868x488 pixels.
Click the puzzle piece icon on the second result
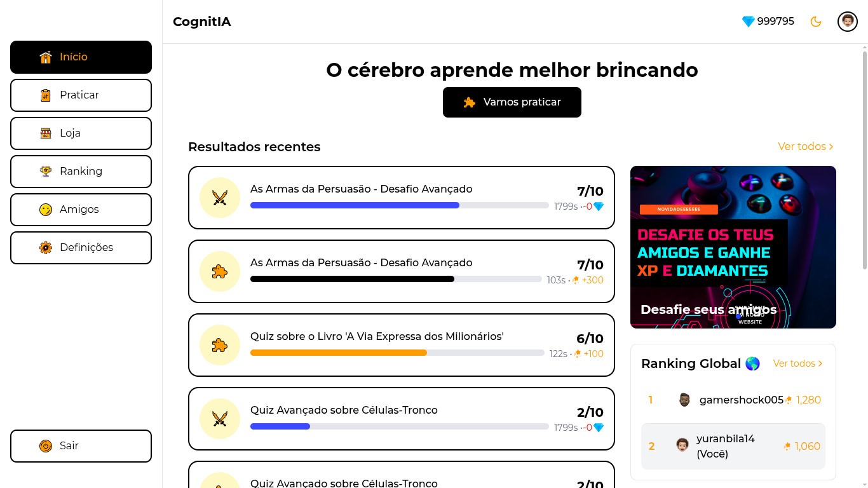tap(219, 271)
